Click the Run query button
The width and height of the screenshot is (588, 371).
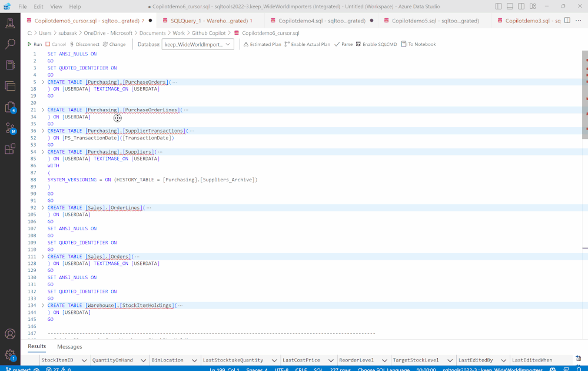pyautogui.click(x=35, y=44)
